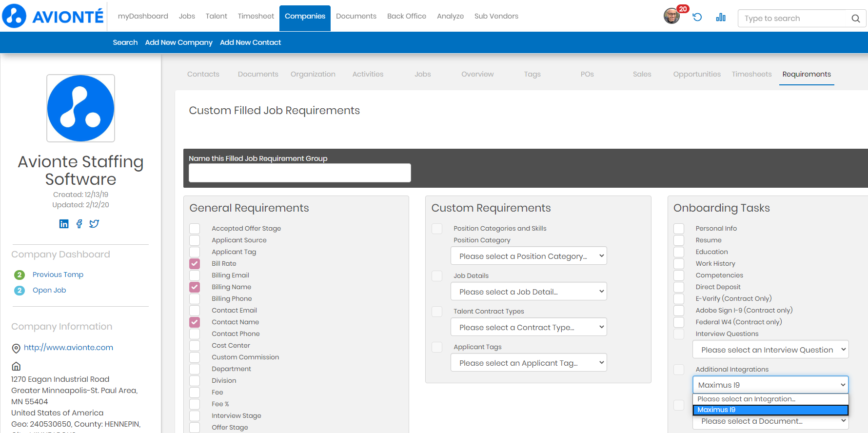Check the Accepted Offer Stage checkbox
This screenshot has height=433, width=868.
point(195,229)
